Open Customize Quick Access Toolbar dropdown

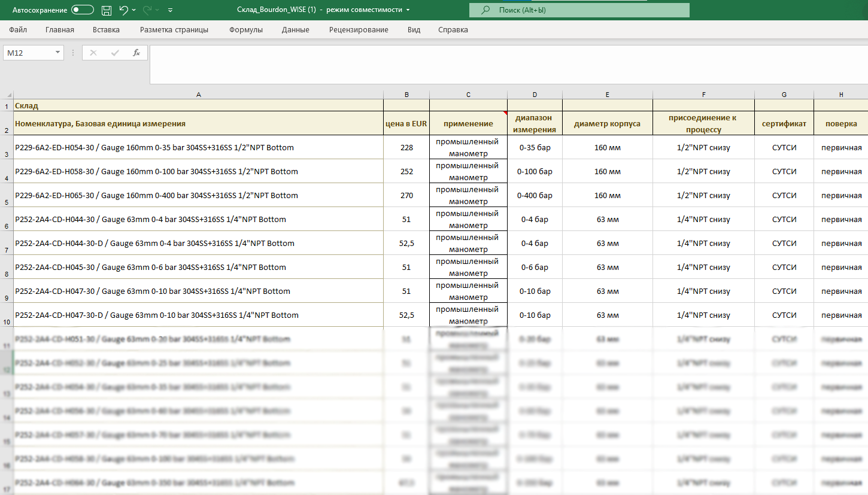[171, 10]
